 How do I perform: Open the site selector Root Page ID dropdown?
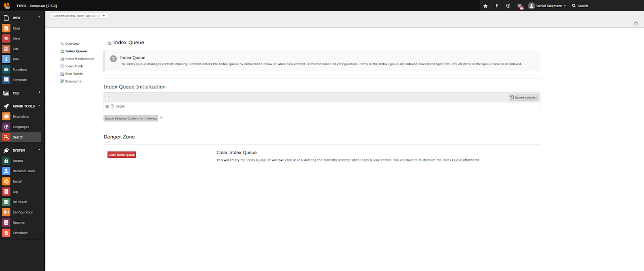(79, 16)
